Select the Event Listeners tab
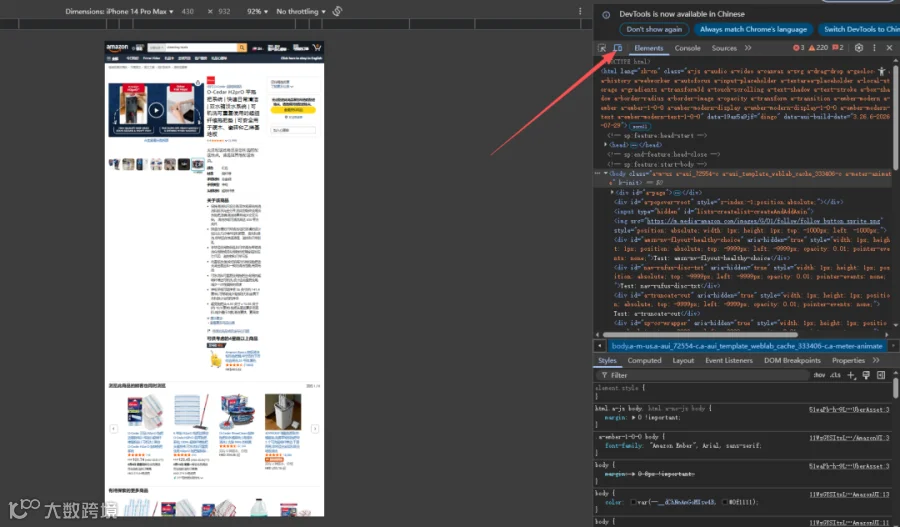900x527 pixels. pos(728,360)
